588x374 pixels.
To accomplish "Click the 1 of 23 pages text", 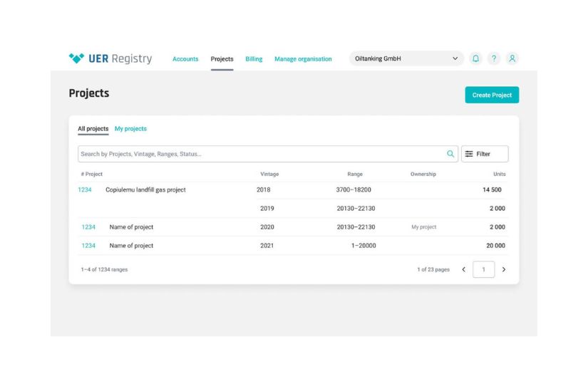I will pos(433,269).
